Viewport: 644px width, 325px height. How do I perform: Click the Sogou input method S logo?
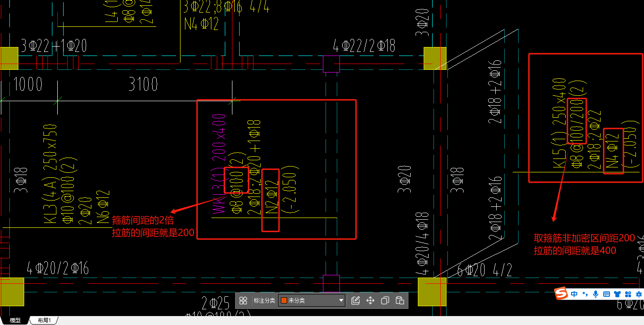[x=561, y=294]
